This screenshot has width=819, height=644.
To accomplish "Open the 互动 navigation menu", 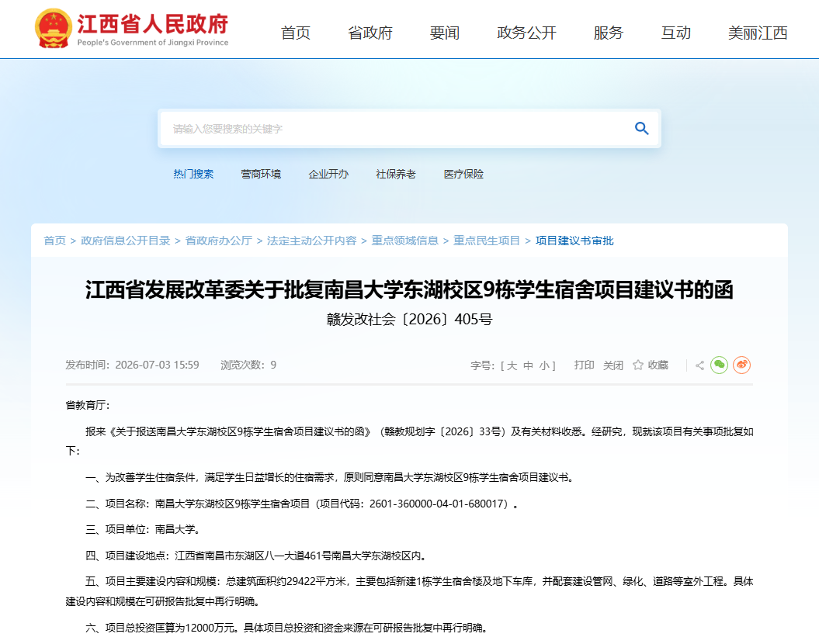I will 676,33.
